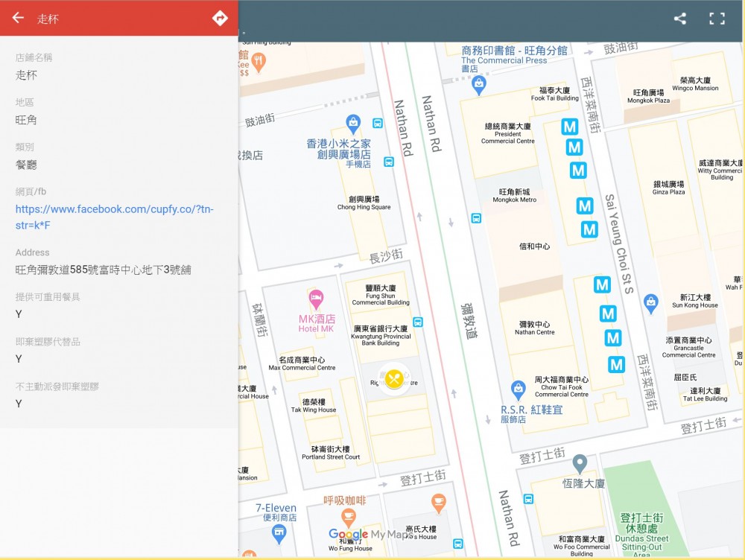Image resolution: width=745 pixels, height=560 pixels.
Task: Click the 呼吸咖啡 cafe pin
Action: 348,518
